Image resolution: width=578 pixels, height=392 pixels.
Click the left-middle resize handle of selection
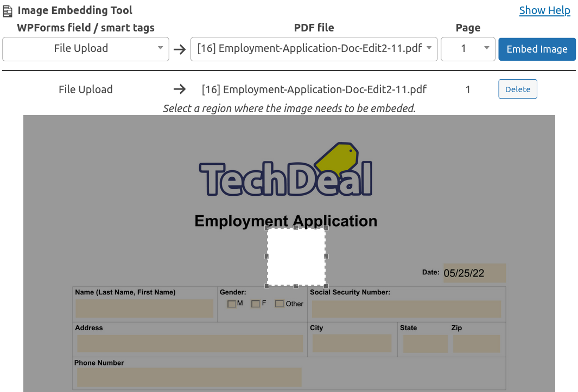coord(266,256)
